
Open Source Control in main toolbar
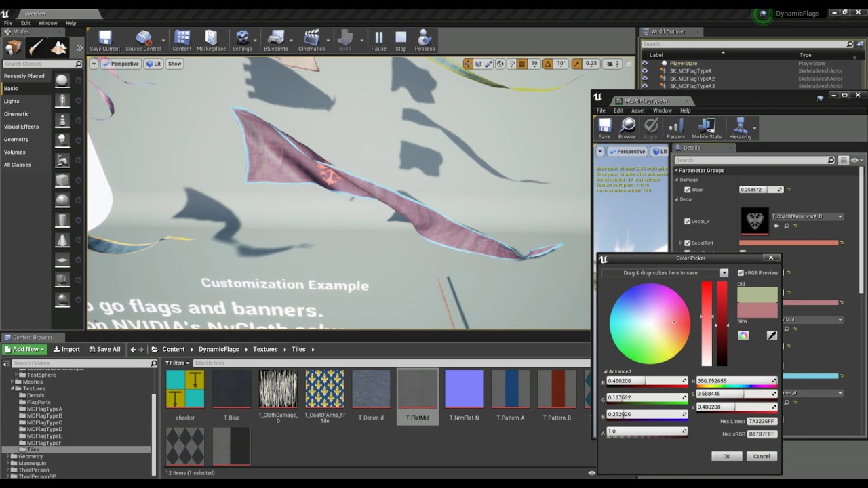pyautogui.click(x=143, y=41)
